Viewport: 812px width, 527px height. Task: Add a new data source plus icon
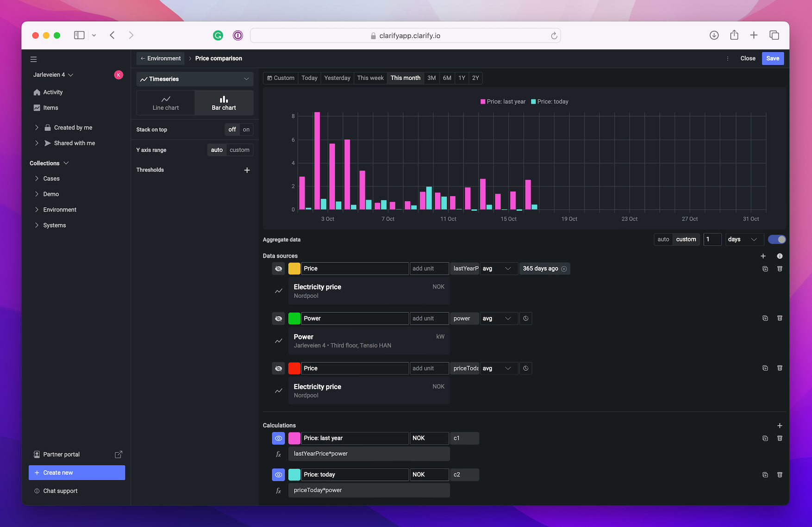(x=763, y=256)
